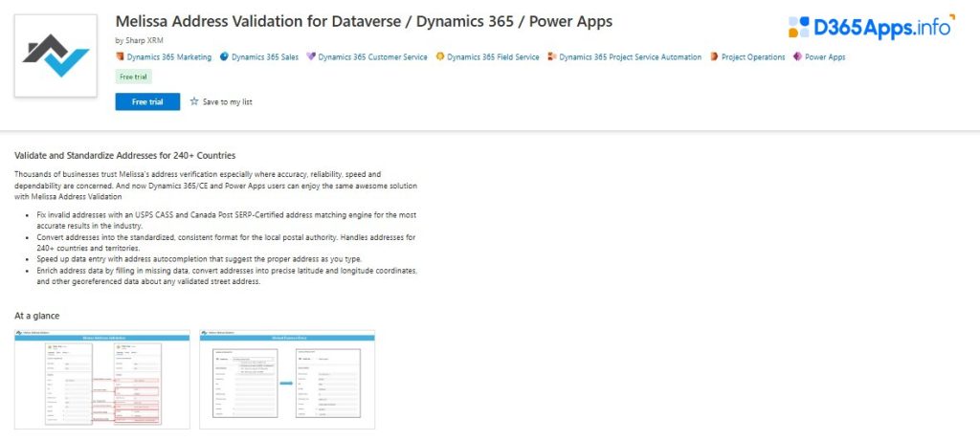The height and width of the screenshot is (441, 980).
Task: Click the At a glance heading
Action: pyautogui.click(x=37, y=316)
